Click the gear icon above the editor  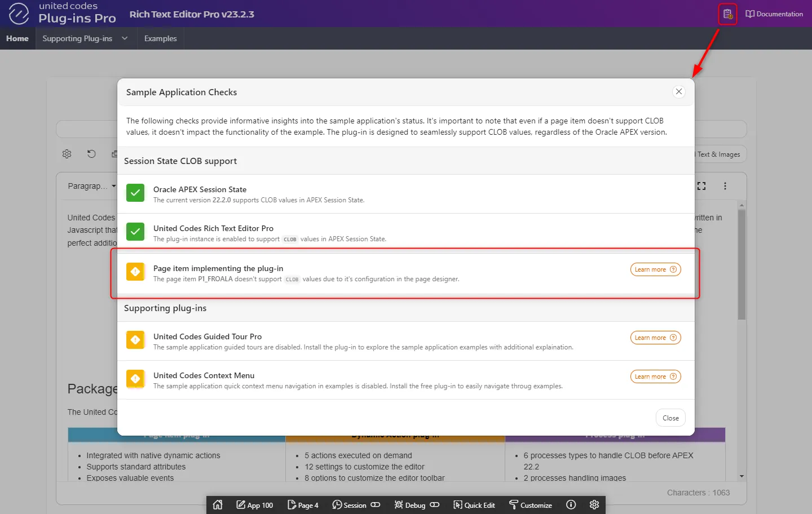point(67,154)
